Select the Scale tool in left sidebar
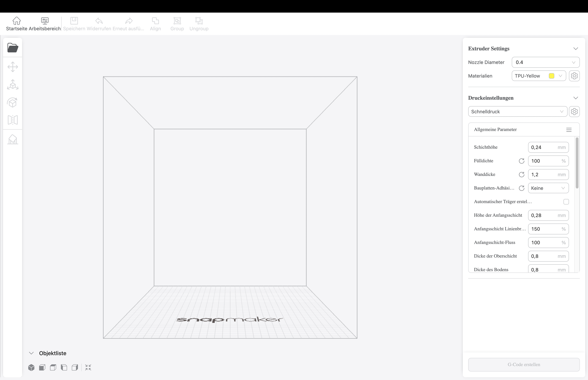This screenshot has width=588, height=380. (x=13, y=85)
